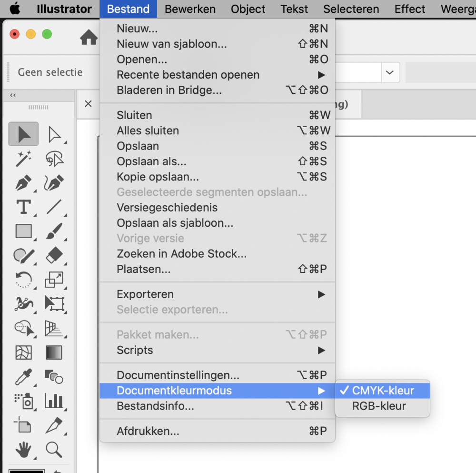
Task: Select the Type tool
Action: coord(23,207)
